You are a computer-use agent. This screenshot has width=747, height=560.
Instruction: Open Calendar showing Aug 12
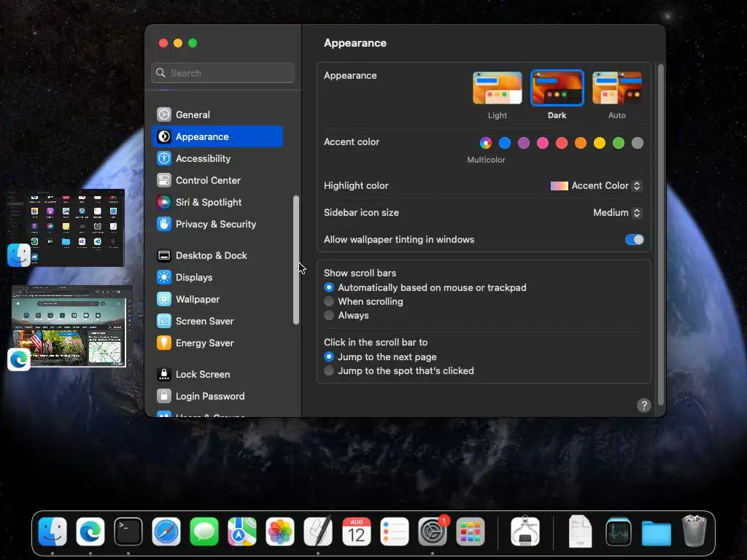click(356, 532)
